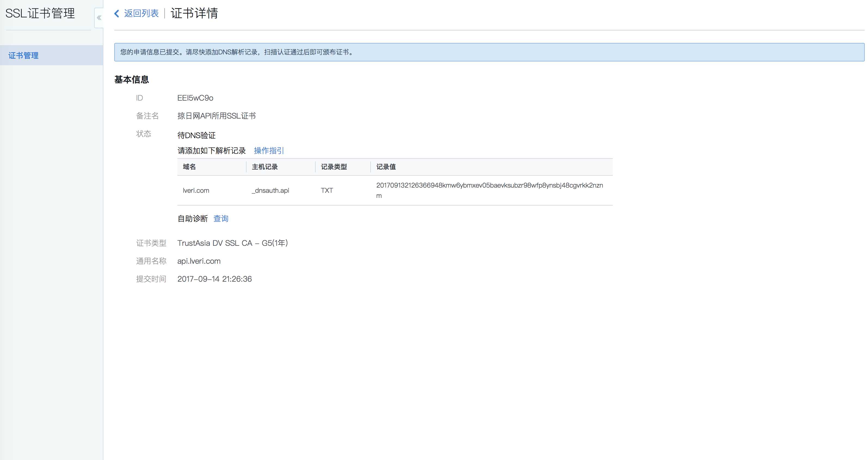Click the 请添加如下解析记录 instruction text

click(x=212, y=151)
